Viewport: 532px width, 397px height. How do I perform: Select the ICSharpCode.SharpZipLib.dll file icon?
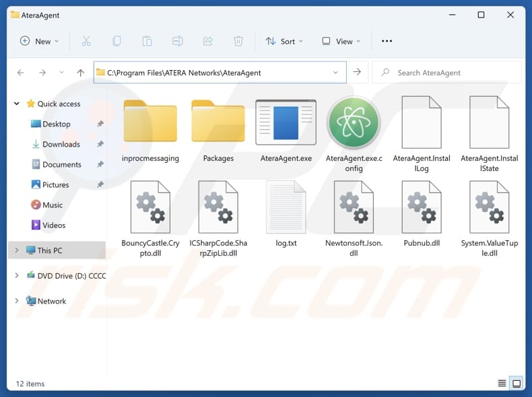pos(218,207)
